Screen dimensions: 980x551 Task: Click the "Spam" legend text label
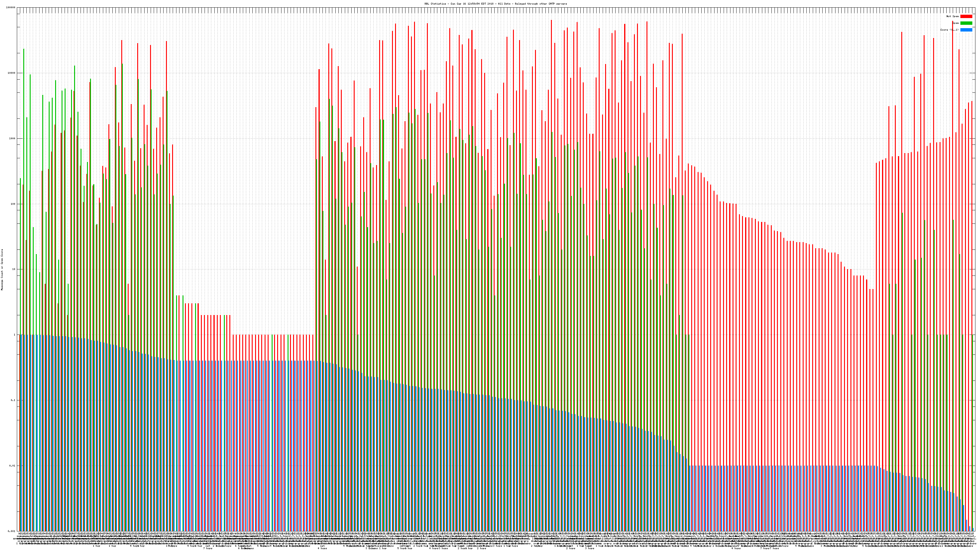coord(956,23)
